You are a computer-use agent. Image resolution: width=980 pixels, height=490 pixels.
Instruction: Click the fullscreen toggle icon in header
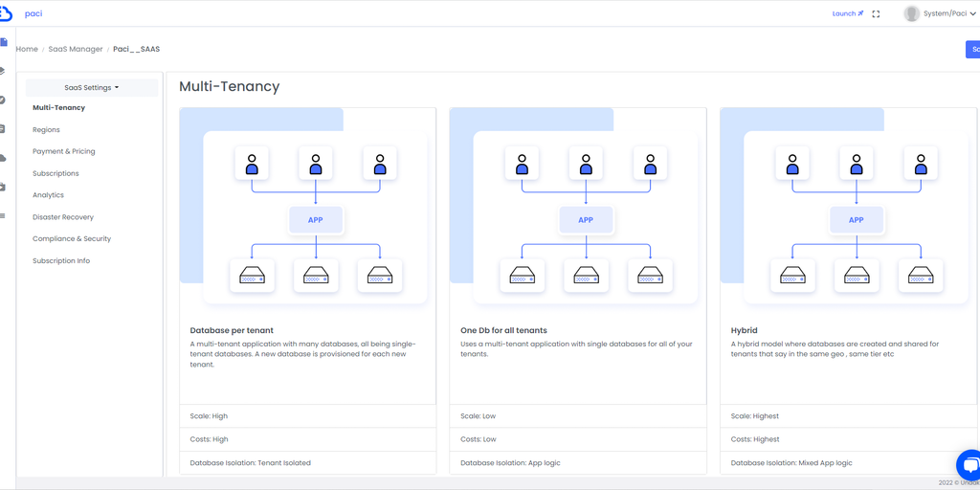[876, 14]
